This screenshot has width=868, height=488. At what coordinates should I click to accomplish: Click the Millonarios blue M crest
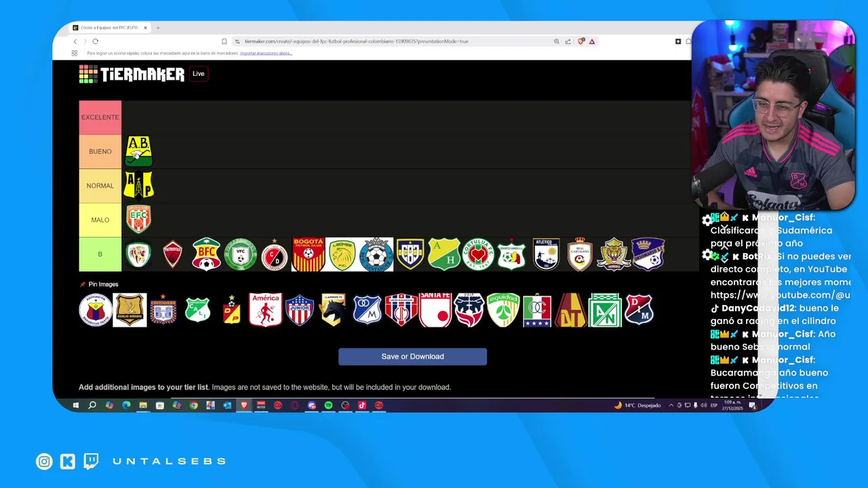point(367,310)
